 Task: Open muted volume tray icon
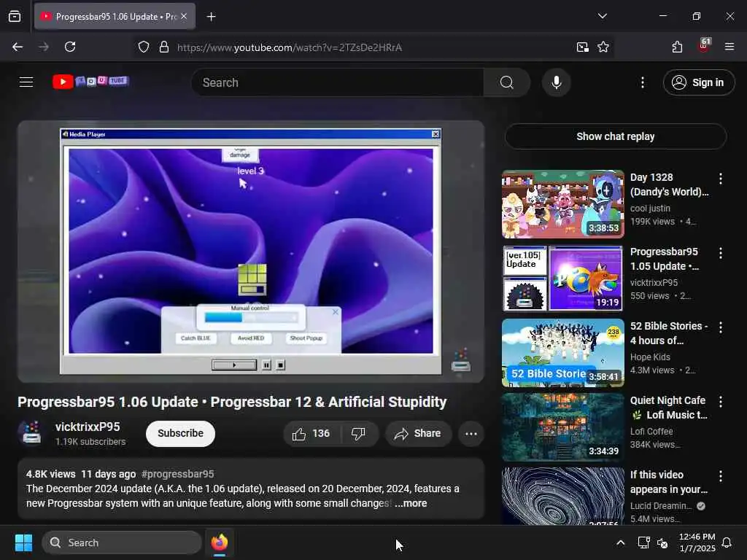[x=662, y=542]
